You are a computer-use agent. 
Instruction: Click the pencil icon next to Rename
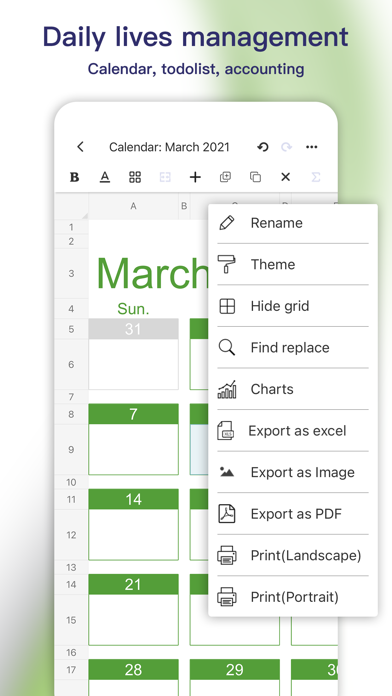pyautogui.click(x=227, y=223)
